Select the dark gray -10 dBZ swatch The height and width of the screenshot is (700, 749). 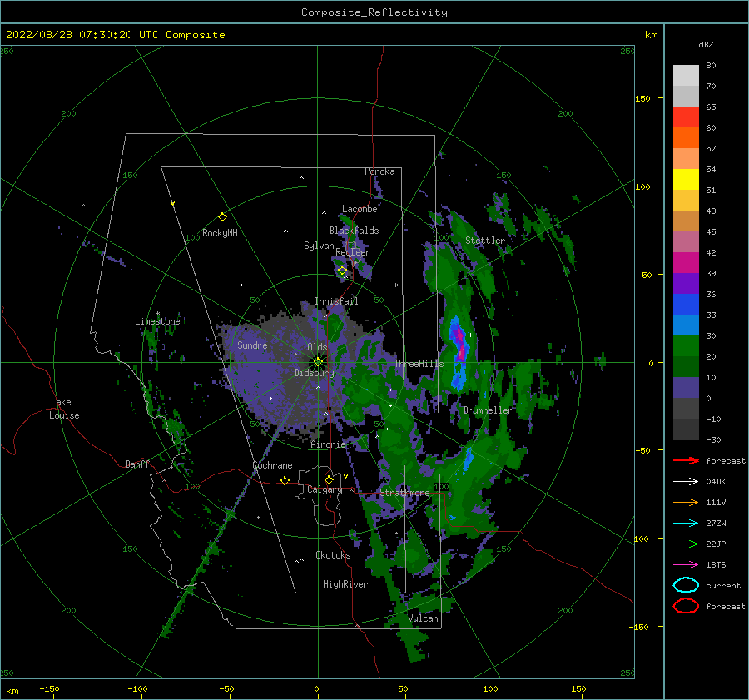[x=686, y=429]
